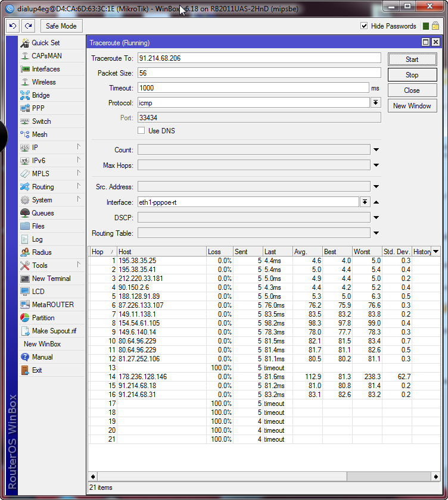Screen dimensions: 448x500
Task: Enable the Use DNS checkbox
Action: (141, 131)
